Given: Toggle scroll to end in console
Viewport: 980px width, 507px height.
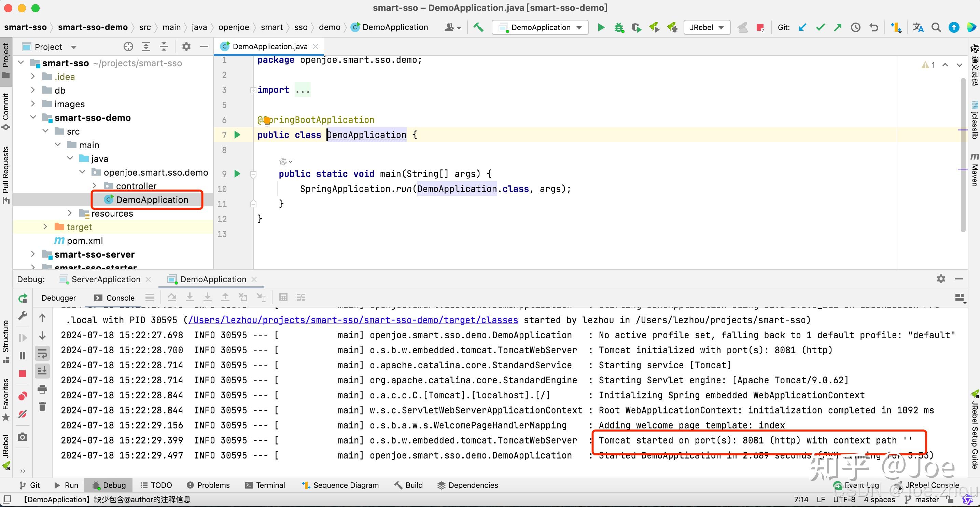Looking at the screenshot, I should pos(42,370).
